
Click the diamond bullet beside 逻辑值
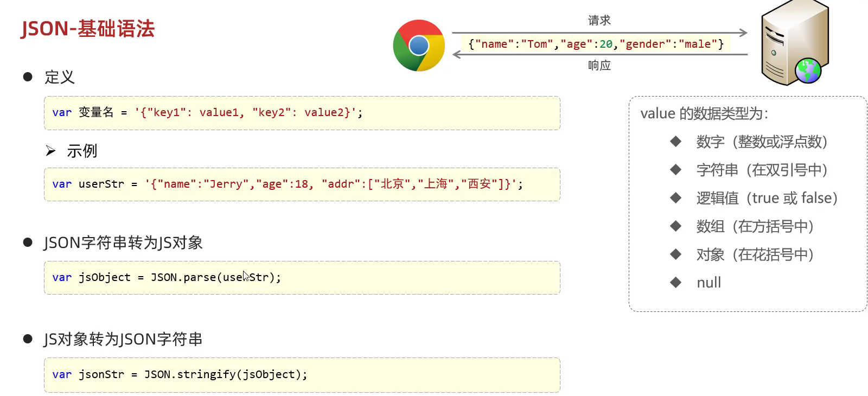pyautogui.click(x=675, y=198)
